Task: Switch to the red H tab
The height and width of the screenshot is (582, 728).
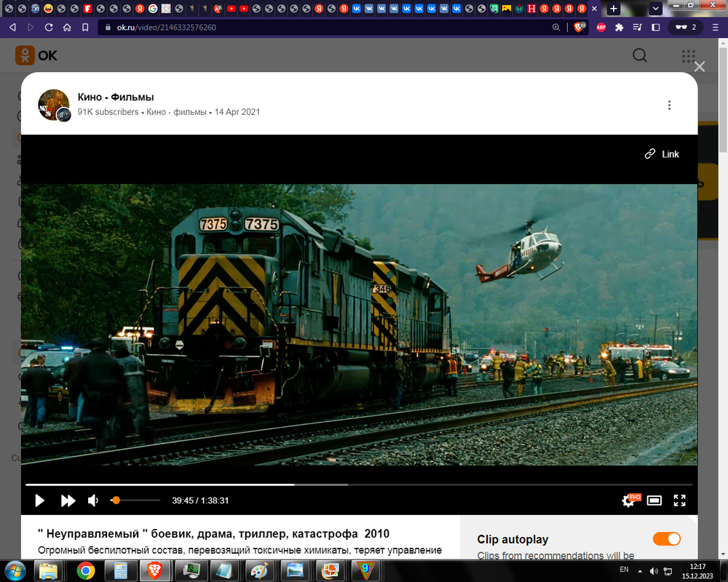Action: coord(531,8)
